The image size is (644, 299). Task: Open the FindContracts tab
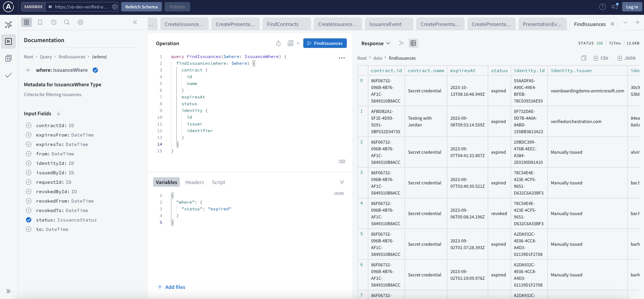pyautogui.click(x=283, y=24)
